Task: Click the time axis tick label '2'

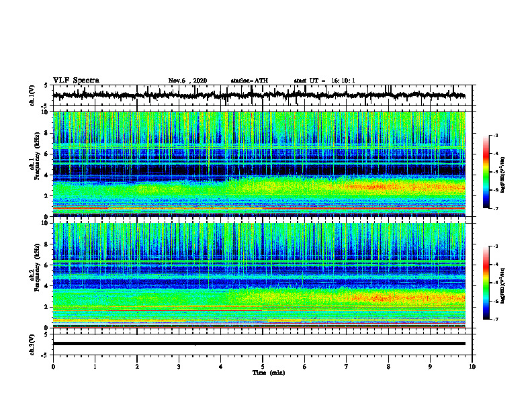Action: (137, 367)
